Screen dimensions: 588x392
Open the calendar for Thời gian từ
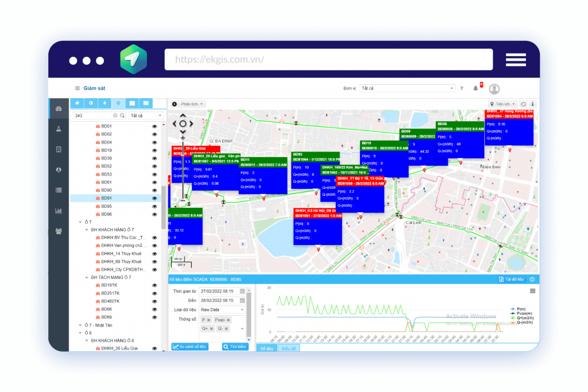pyautogui.click(x=242, y=291)
